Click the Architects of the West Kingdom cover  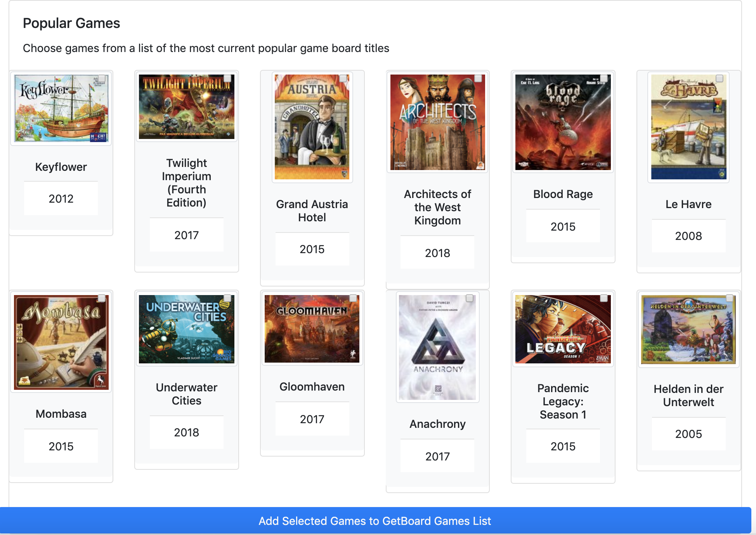point(437,122)
